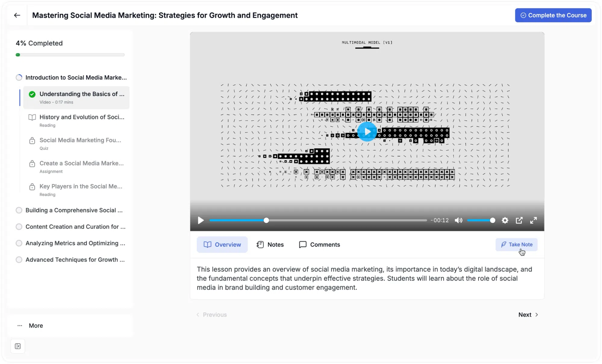Switch to the Notes tab
The height and width of the screenshot is (364, 602).
coord(270,244)
